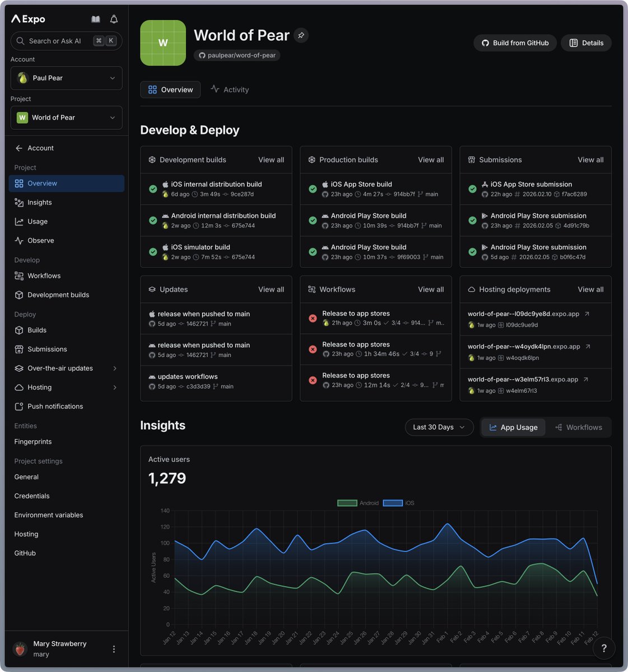628x672 pixels.
Task: View all Hosting deployments
Action: point(590,290)
